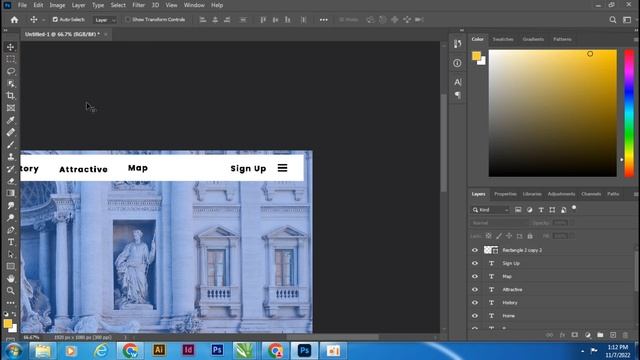This screenshot has width=640, height=360.
Task: Select the Move tool in the toolbox
Action: [11, 47]
